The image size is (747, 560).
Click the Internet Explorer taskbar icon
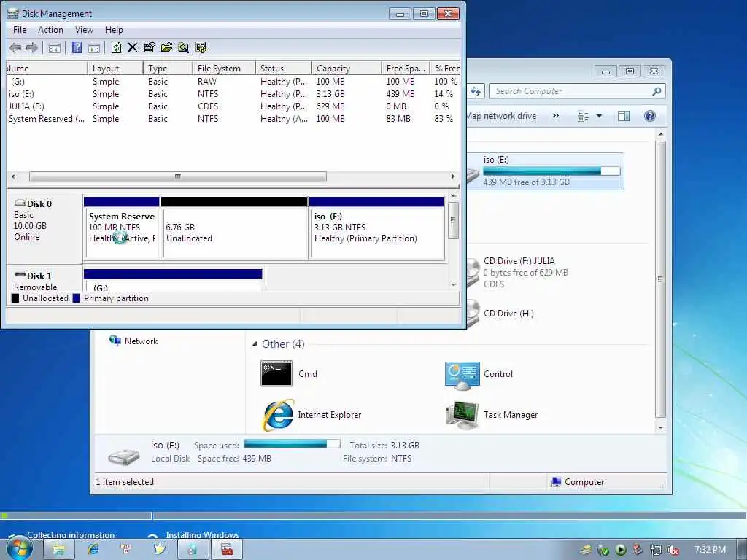(x=93, y=550)
